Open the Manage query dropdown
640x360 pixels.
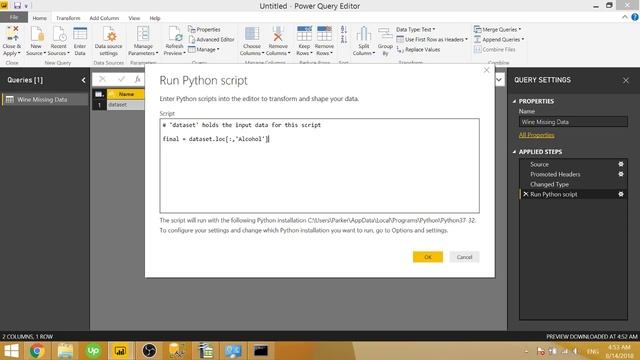(x=204, y=49)
